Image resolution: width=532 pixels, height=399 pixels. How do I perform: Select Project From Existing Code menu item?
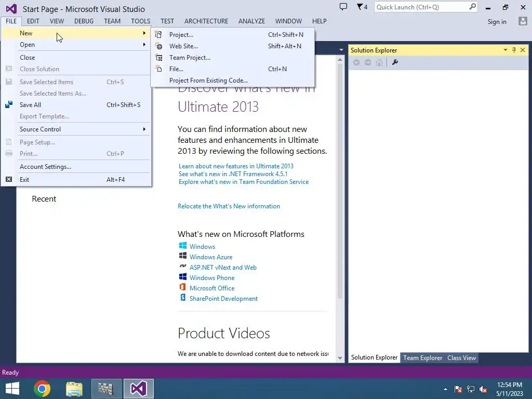[233, 81]
